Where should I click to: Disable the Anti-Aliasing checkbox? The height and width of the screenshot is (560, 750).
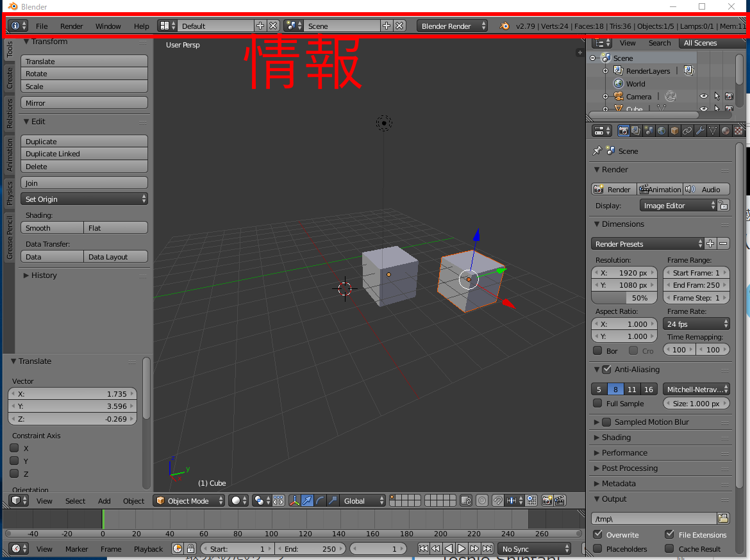[x=607, y=369]
